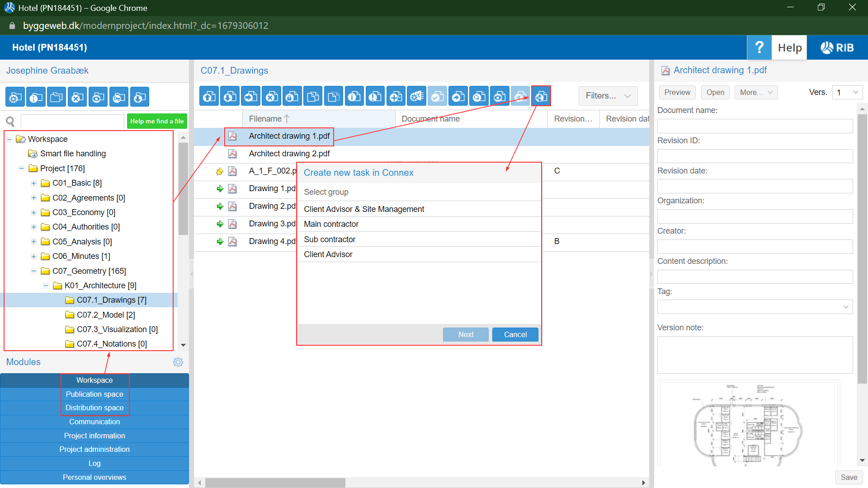Open the Modules settings gear
This screenshot has width=868, height=488.
[x=178, y=362]
